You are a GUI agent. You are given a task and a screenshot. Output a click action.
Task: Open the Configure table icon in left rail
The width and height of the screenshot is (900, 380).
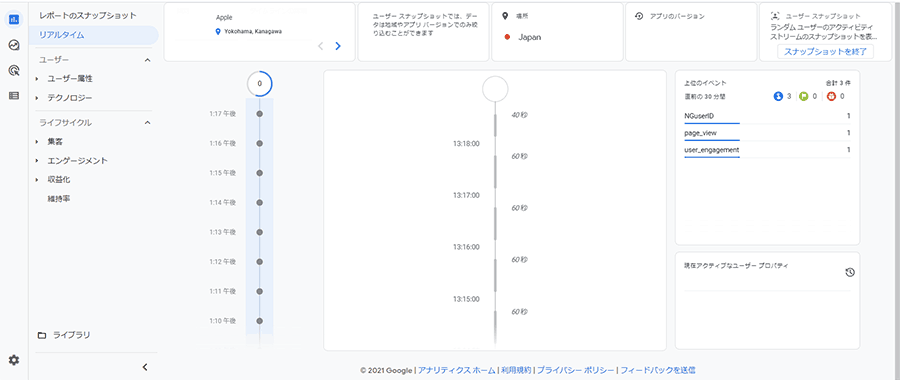point(14,96)
